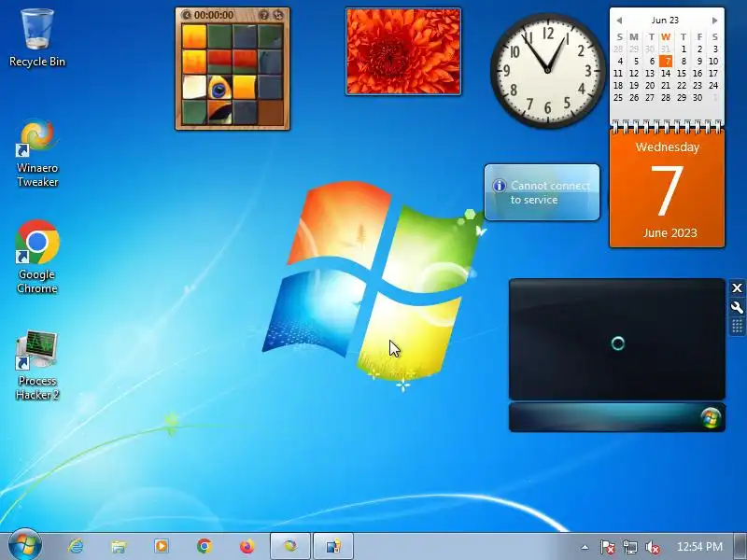The width and height of the screenshot is (747, 560).
Task: Click the Media Center gadget drag handle grip
Action: [x=737, y=326]
